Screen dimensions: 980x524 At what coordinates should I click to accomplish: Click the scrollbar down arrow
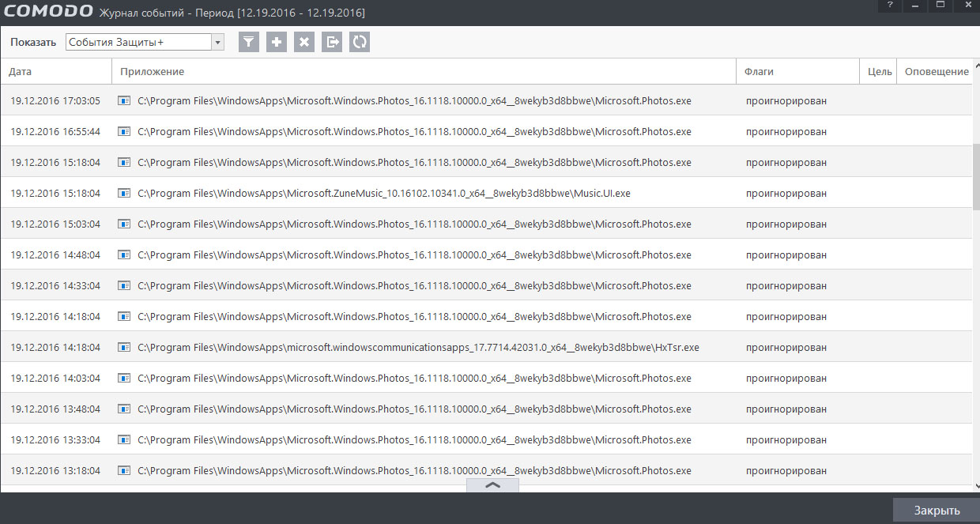976,487
